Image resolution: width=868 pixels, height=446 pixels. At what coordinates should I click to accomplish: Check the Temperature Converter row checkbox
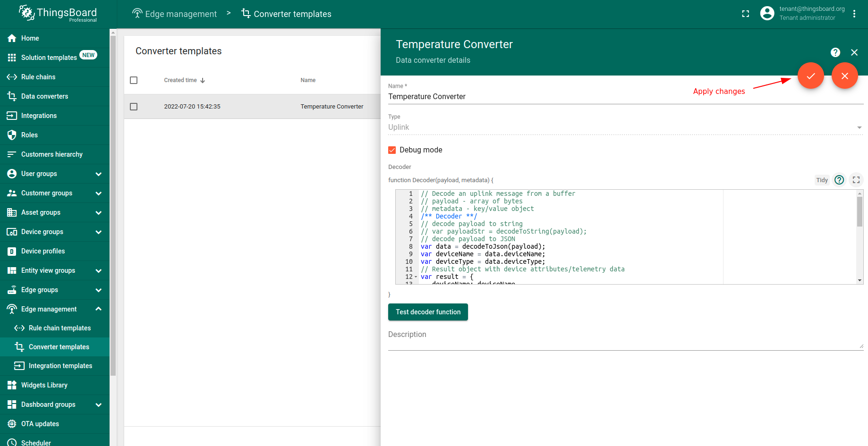pos(134,107)
